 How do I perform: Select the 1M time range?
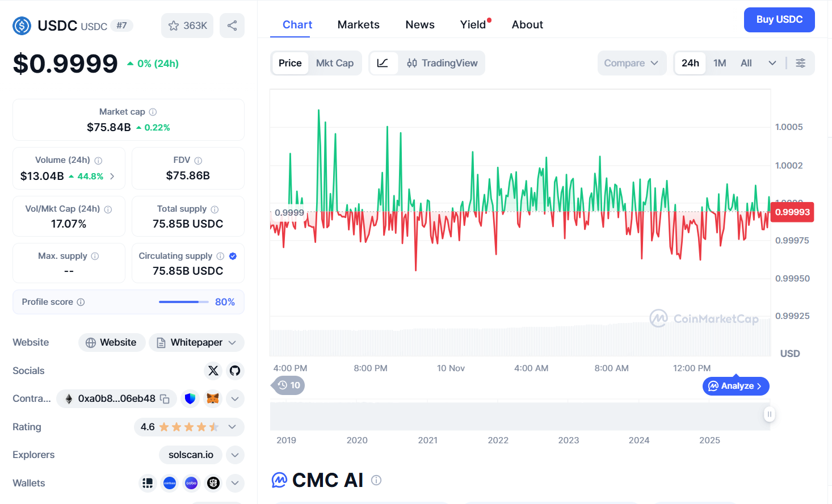click(x=720, y=63)
